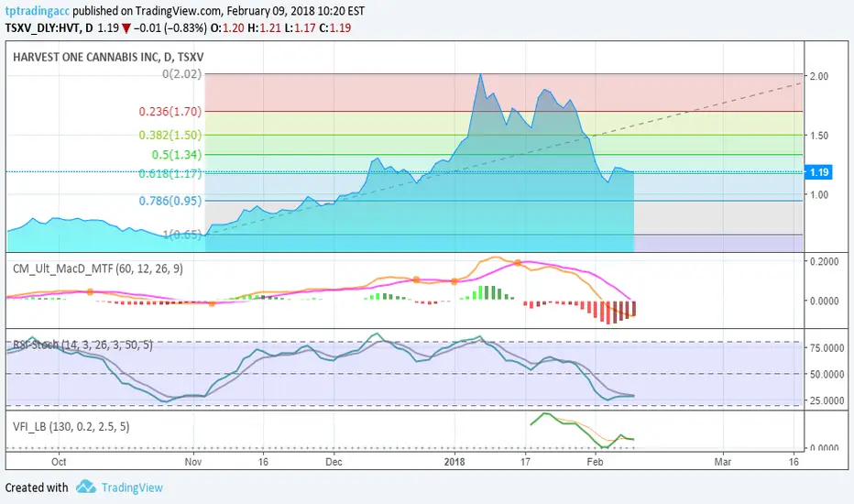854x504 pixels.
Task: Click the 25.0000 RSI axis value
Action: pos(827,400)
